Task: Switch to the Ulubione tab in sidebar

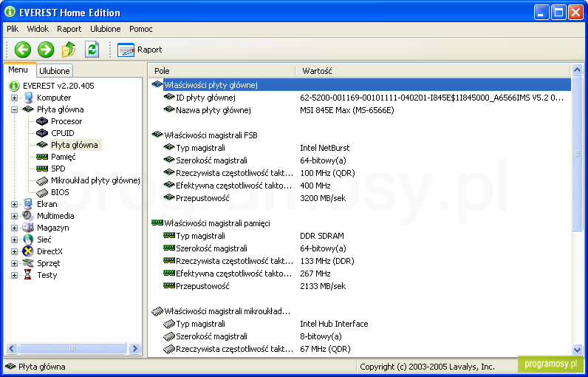Action: coord(55,71)
